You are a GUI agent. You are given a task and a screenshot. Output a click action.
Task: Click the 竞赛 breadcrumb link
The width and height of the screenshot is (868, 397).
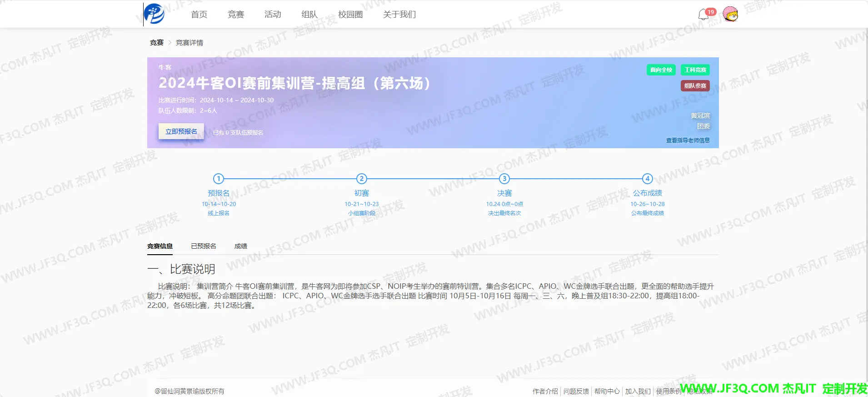pyautogui.click(x=156, y=43)
